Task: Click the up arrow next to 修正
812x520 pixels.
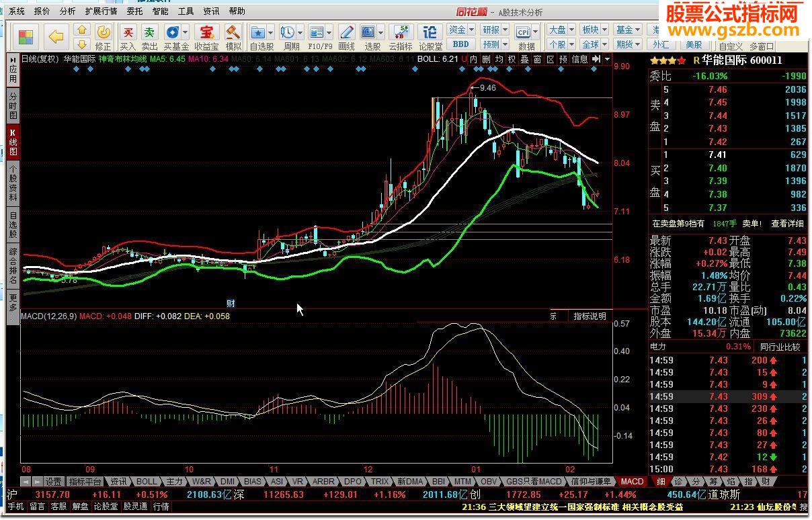Action: [x=82, y=30]
